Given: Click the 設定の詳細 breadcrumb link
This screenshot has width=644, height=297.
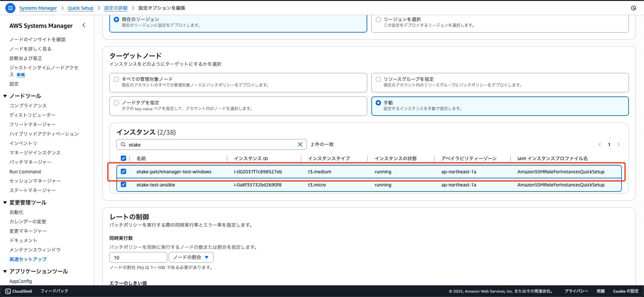Looking at the screenshot, I should 116,8.
